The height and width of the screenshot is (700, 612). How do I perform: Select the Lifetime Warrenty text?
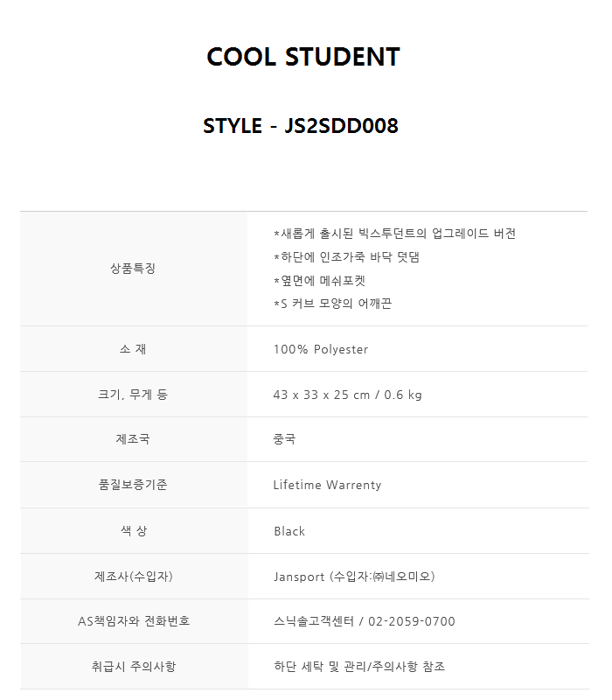pyautogui.click(x=327, y=485)
